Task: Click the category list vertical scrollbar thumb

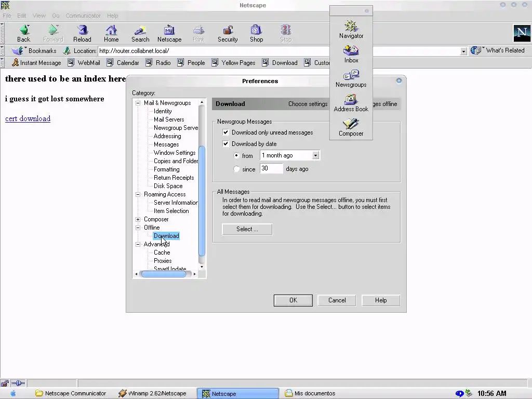Action: (x=202, y=201)
